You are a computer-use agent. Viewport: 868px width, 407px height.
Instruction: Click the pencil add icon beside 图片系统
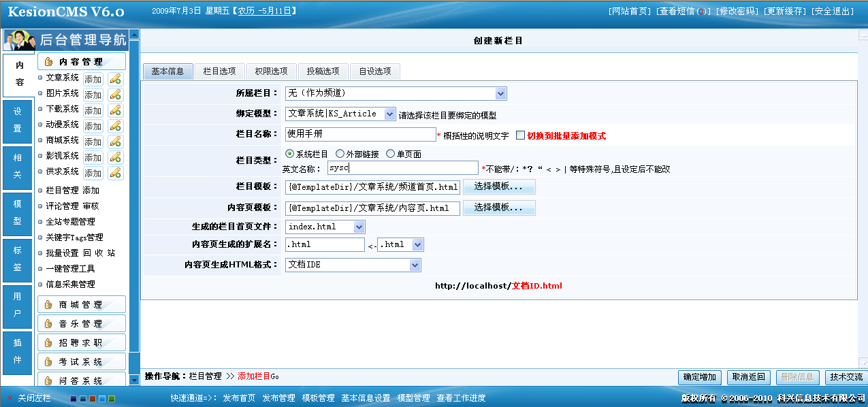pyautogui.click(x=115, y=95)
